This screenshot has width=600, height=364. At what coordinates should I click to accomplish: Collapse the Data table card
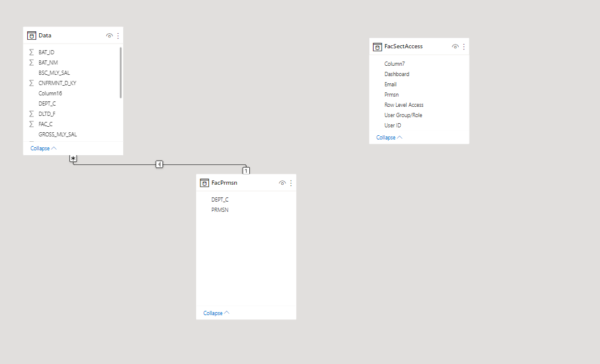43,148
